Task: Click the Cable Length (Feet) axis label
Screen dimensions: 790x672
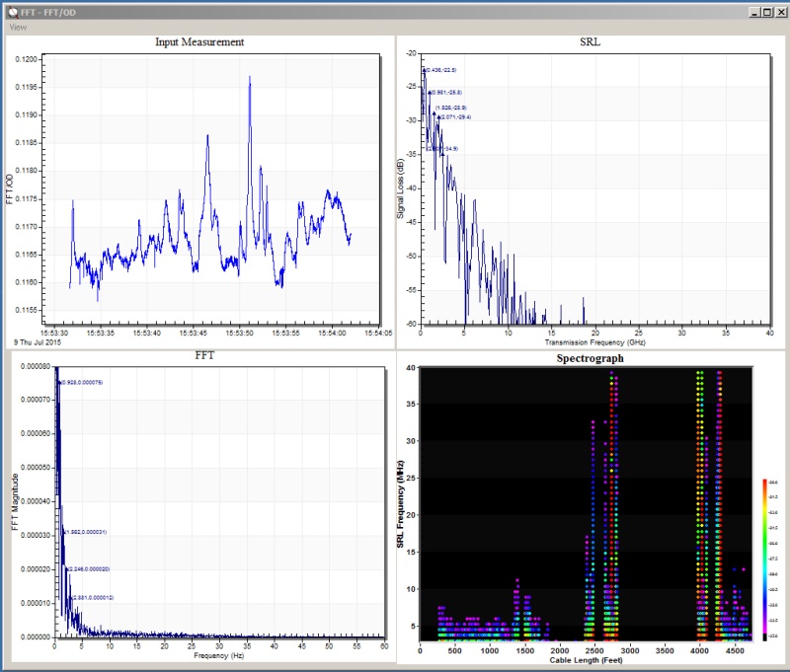Action: click(587, 657)
